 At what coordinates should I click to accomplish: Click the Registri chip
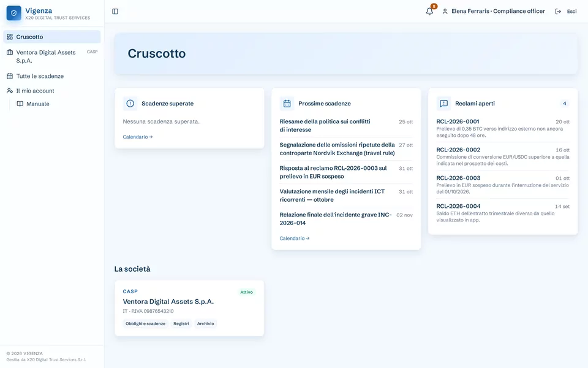[x=181, y=324]
